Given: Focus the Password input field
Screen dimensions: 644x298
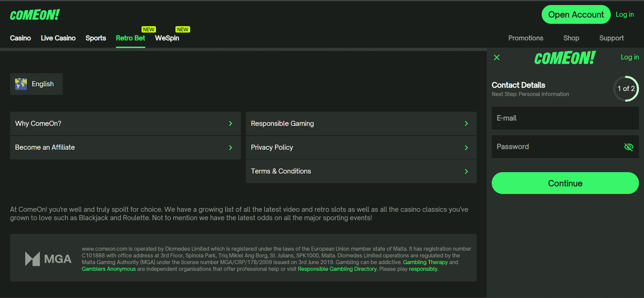Looking at the screenshot, I should coord(565,147).
